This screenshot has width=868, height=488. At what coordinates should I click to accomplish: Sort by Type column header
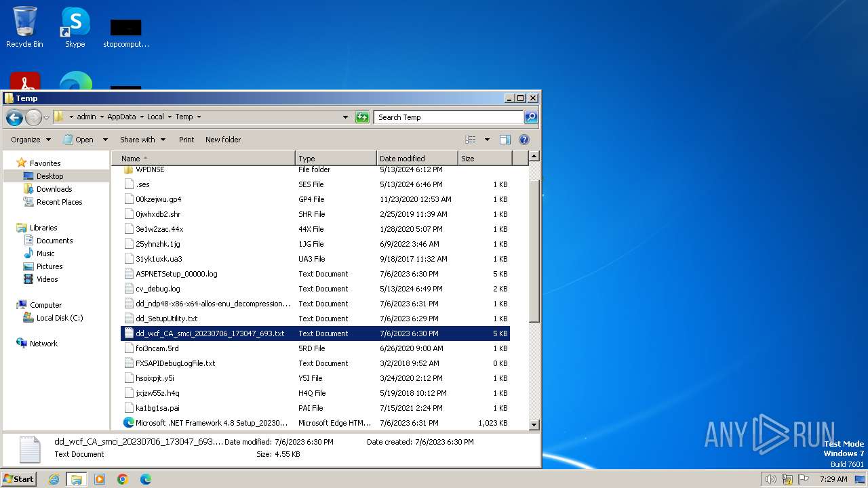(x=336, y=159)
